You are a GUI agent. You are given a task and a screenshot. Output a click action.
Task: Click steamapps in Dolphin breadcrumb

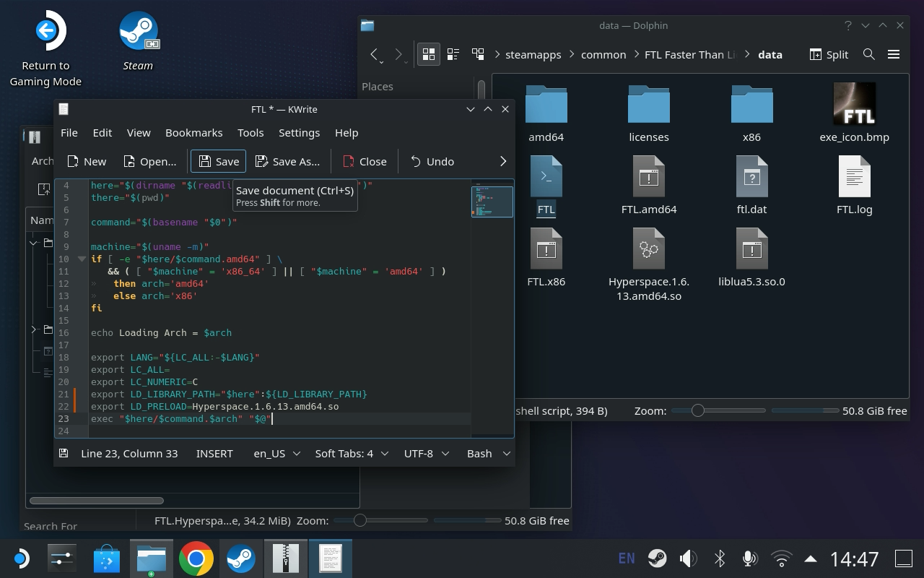coord(533,54)
